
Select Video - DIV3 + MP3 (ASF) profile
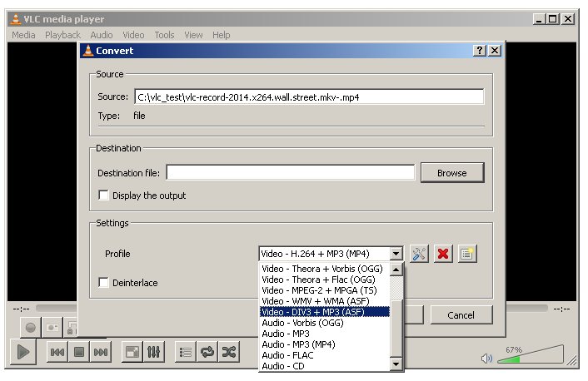click(324, 312)
